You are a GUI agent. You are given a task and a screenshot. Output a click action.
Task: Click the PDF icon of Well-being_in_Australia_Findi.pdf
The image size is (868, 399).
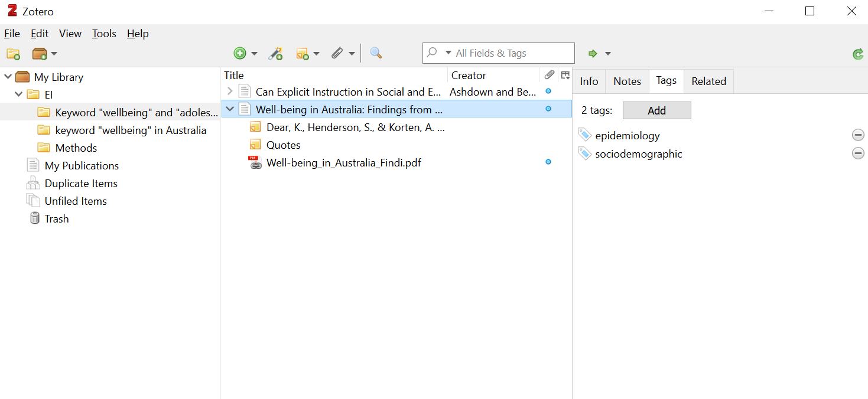(x=255, y=162)
